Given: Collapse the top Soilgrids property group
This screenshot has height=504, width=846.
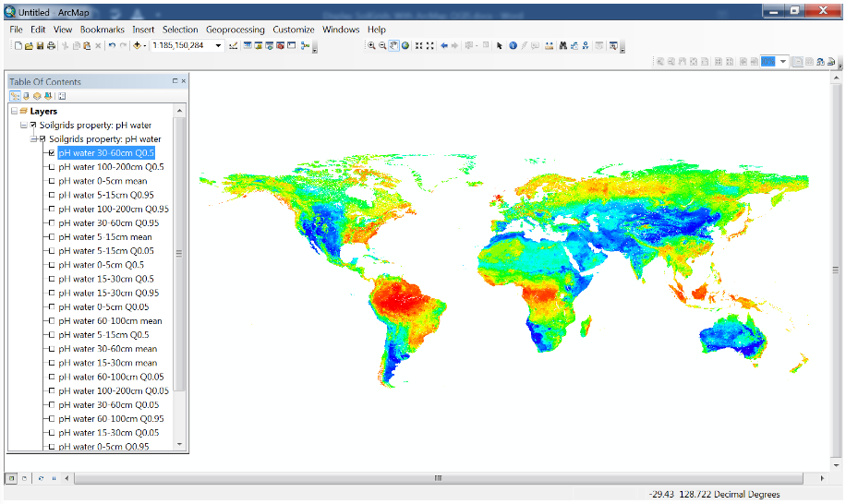Looking at the screenshot, I should pyautogui.click(x=24, y=126).
